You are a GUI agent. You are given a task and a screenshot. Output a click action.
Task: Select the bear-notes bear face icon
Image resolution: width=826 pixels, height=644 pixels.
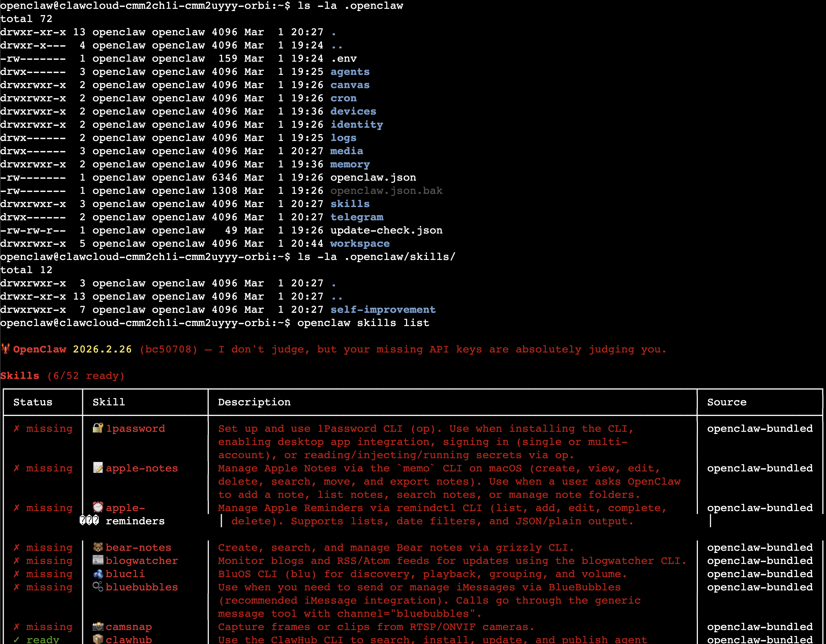[x=98, y=547]
